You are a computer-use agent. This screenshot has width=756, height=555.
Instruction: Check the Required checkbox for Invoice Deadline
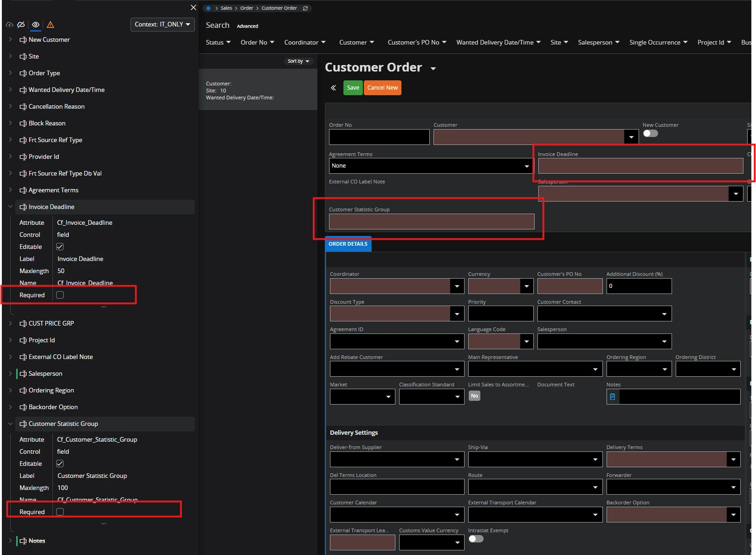tap(59, 295)
